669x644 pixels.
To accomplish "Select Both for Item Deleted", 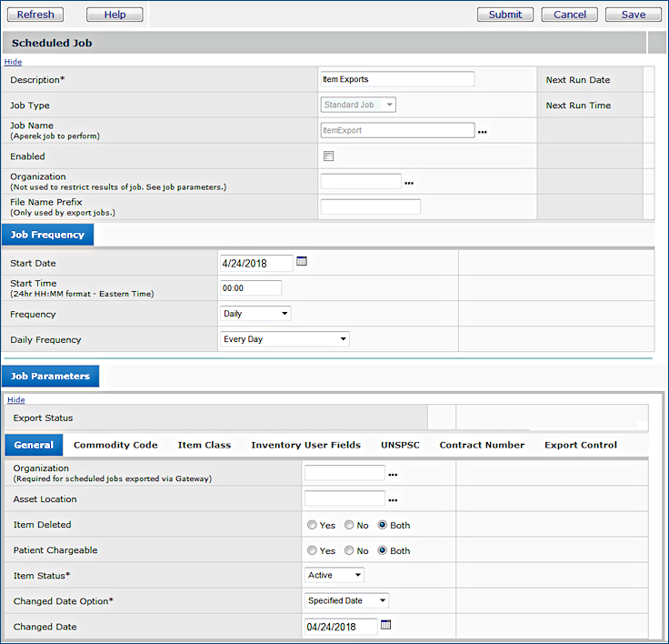I will (383, 526).
